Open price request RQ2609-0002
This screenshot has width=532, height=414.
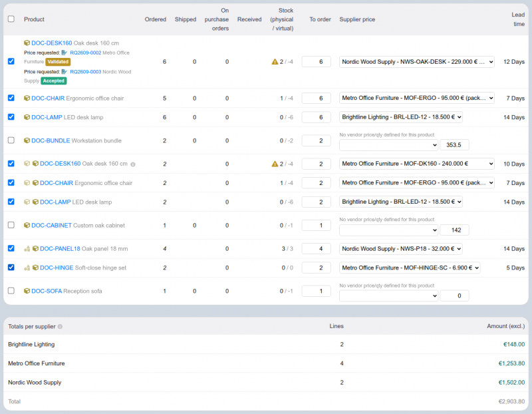point(86,53)
